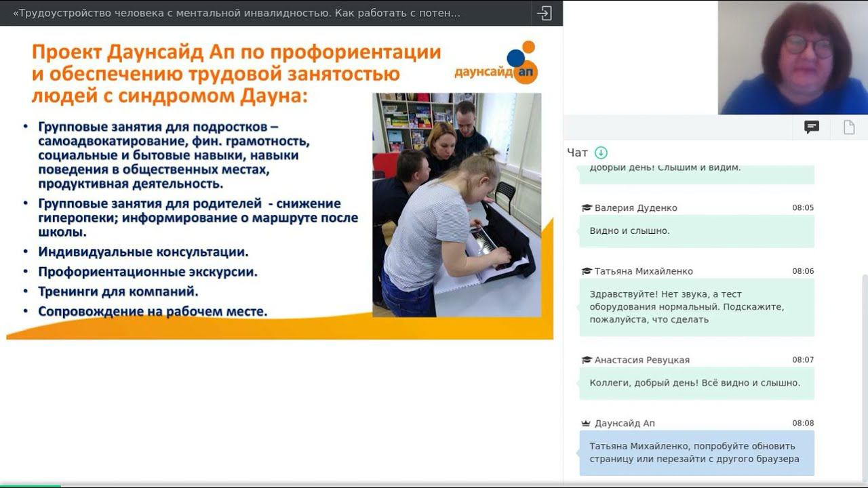
Task: Click the crown icon beside Даунсайд Ап
Action: point(587,423)
